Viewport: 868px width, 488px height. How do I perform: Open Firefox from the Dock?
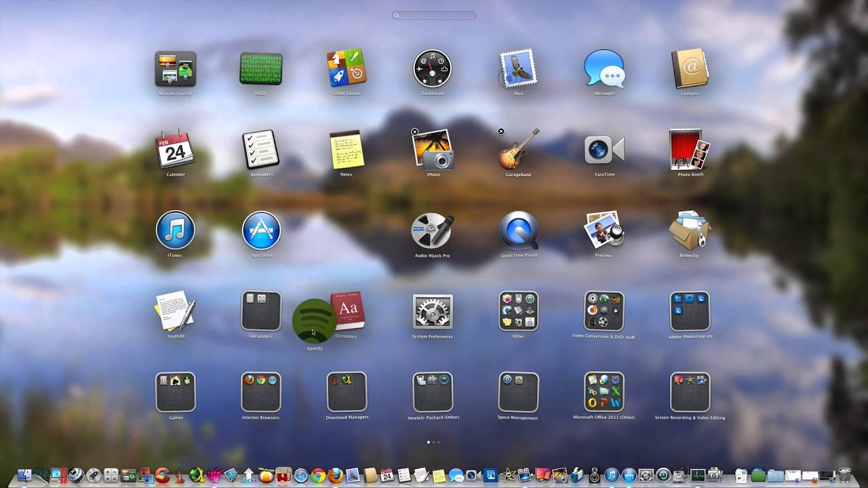pyautogui.click(x=336, y=476)
